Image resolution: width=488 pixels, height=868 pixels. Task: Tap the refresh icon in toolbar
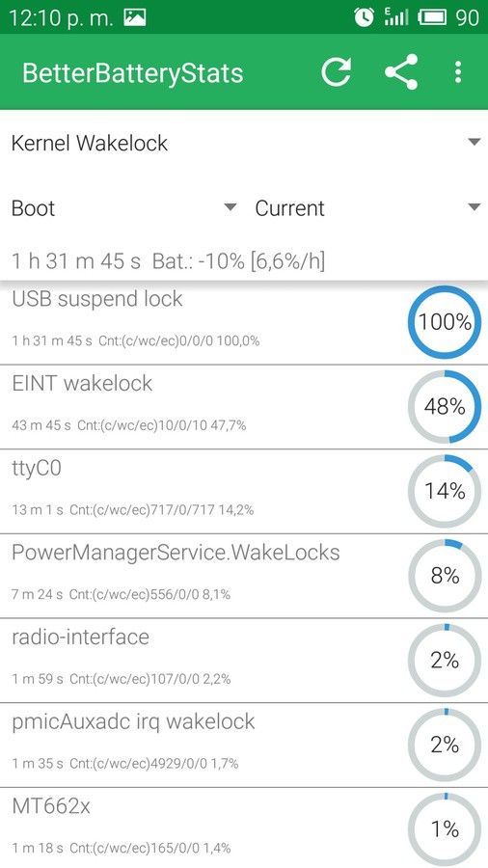pyautogui.click(x=337, y=72)
